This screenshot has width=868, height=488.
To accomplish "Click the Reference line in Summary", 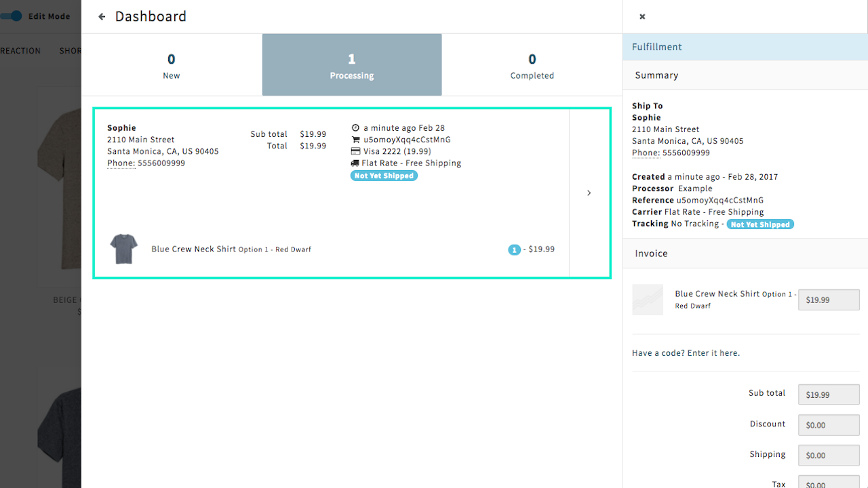I will coord(698,201).
